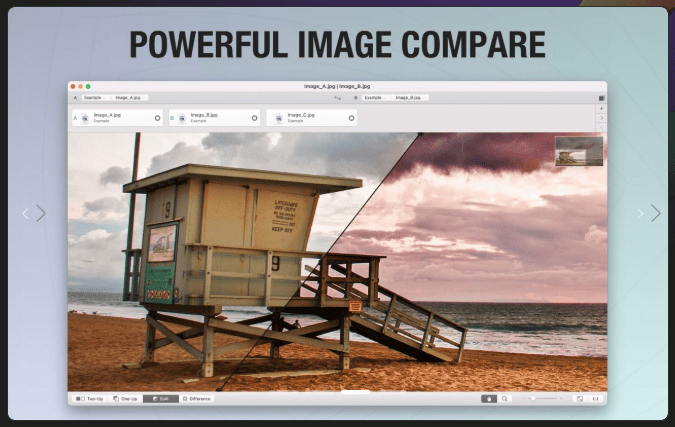Click the Image_B.jpg card name
Screen dimensions: 675x427
click(204, 115)
